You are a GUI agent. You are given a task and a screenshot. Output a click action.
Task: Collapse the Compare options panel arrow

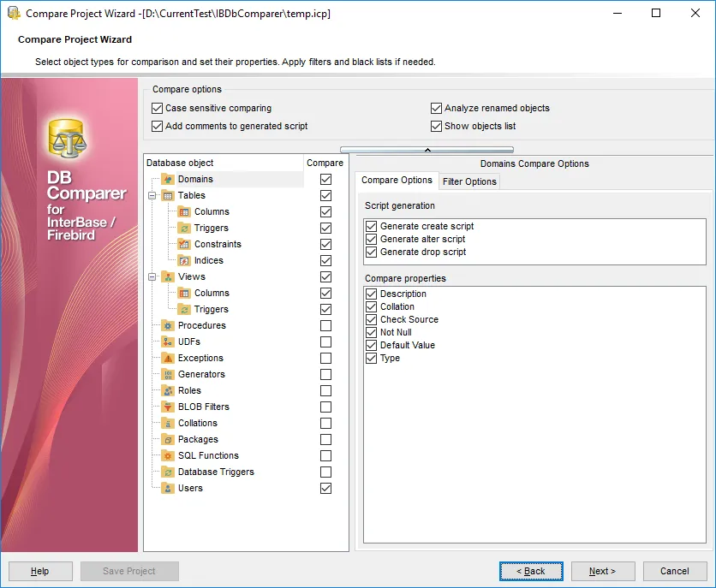click(427, 150)
